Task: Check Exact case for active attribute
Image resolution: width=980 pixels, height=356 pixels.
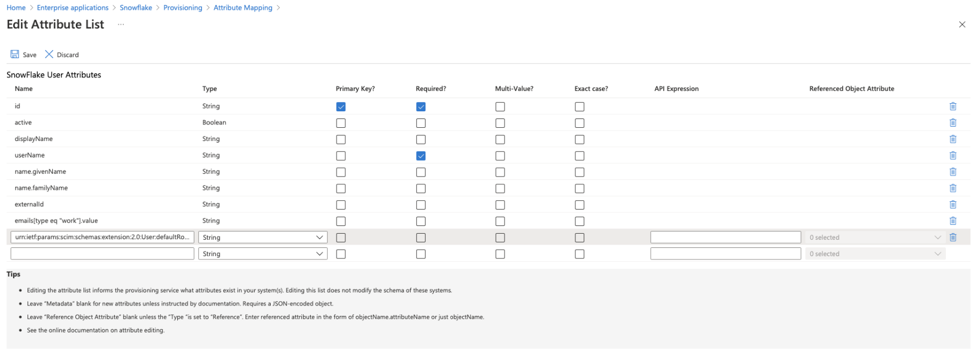Action: tap(579, 123)
